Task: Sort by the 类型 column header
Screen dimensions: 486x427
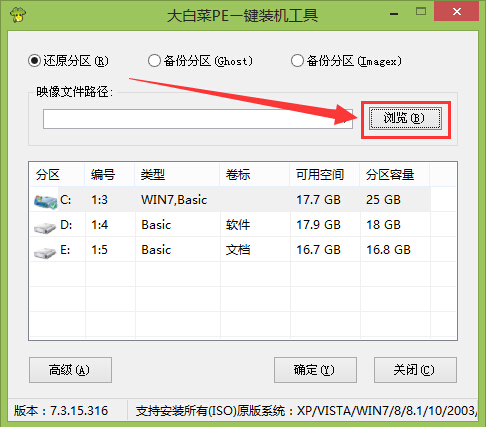Action: (177, 175)
